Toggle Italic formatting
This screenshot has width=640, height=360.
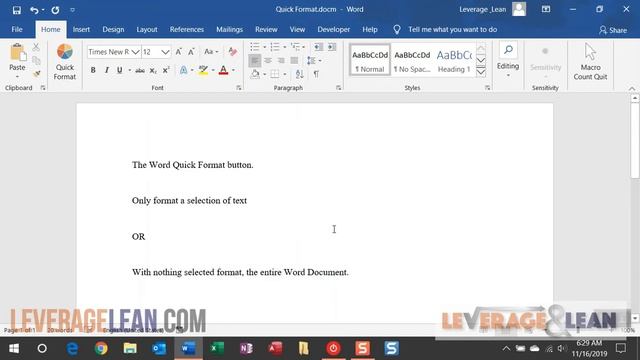[107, 70]
